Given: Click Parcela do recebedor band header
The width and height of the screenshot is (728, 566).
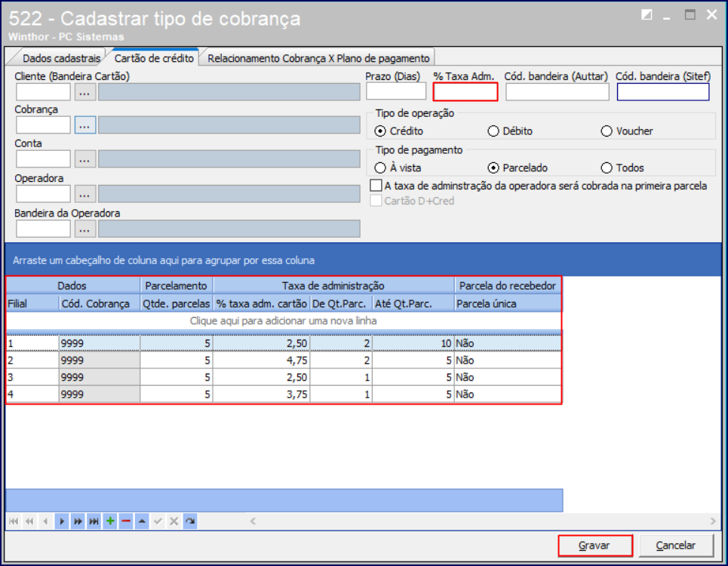Looking at the screenshot, I should [x=508, y=285].
